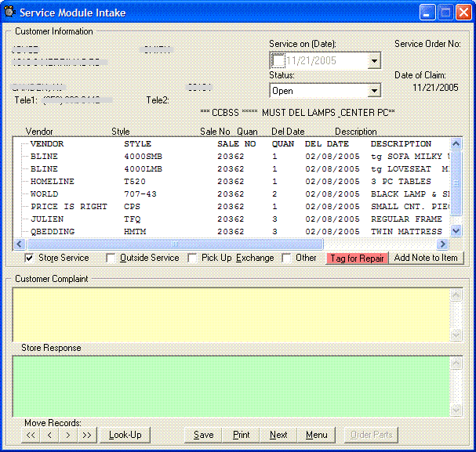
Task: Click the Store Response scroll down arrow
Action: click(x=456, y=410)
